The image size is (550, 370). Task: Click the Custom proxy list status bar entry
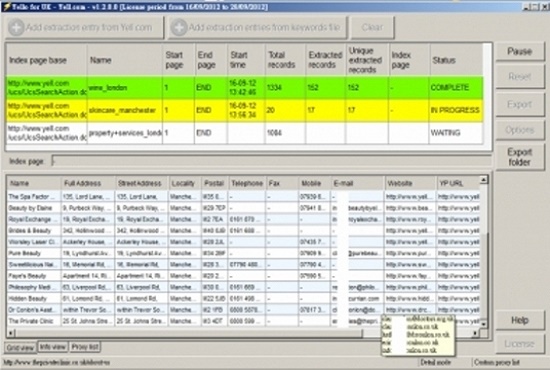point(497,362)
